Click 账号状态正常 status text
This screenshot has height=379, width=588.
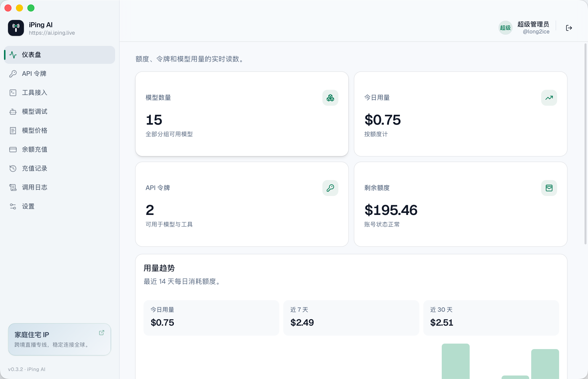(382, 224)
